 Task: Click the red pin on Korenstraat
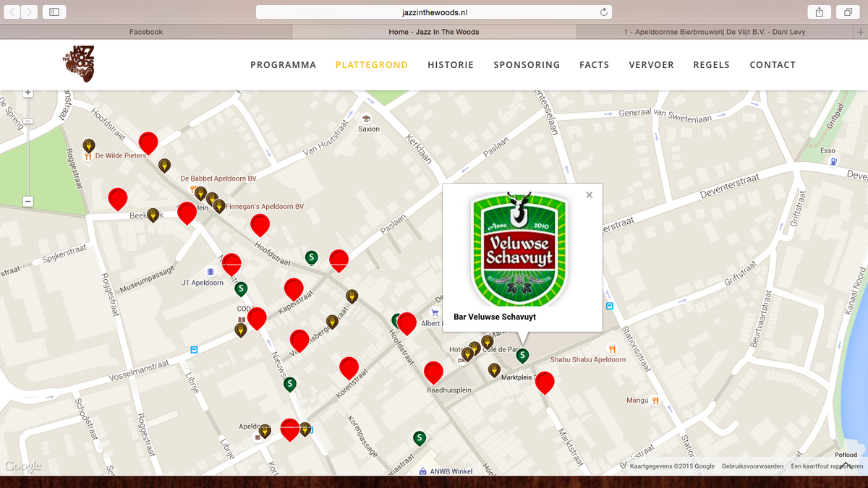tap(349, 368)
